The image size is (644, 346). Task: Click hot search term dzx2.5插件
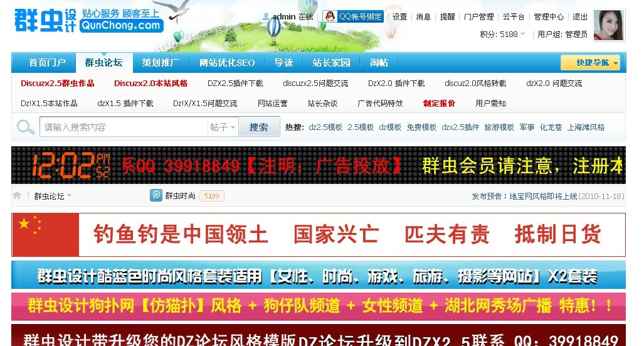coord(460,127)
